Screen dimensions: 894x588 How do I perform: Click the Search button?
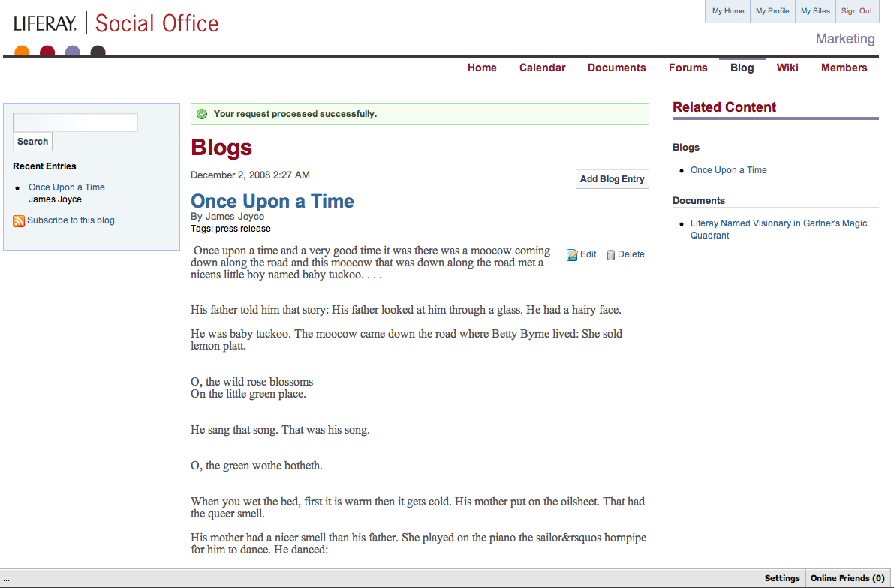32,141
